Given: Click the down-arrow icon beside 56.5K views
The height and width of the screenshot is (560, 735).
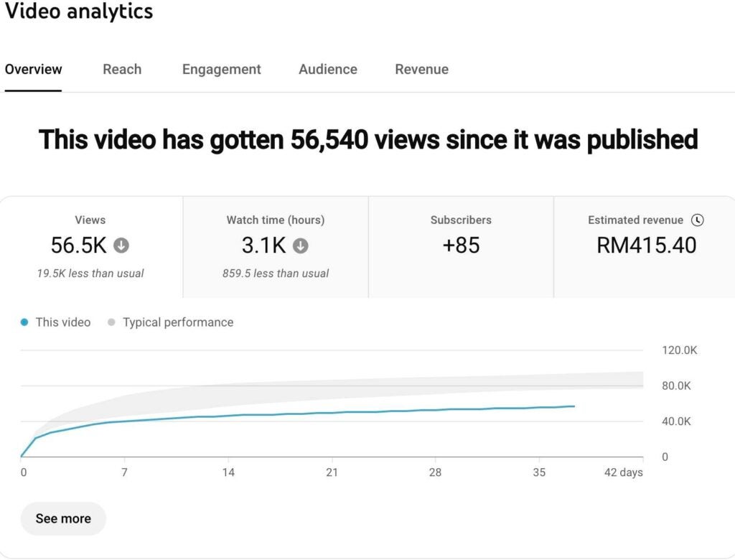Looking at the screenshot, I should [x=122, y=246].
